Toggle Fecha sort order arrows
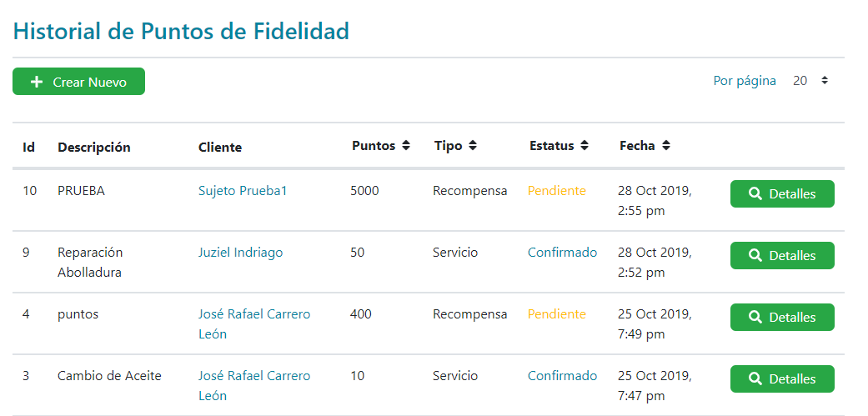The image size is (868, 416). (x=666, y=145)
